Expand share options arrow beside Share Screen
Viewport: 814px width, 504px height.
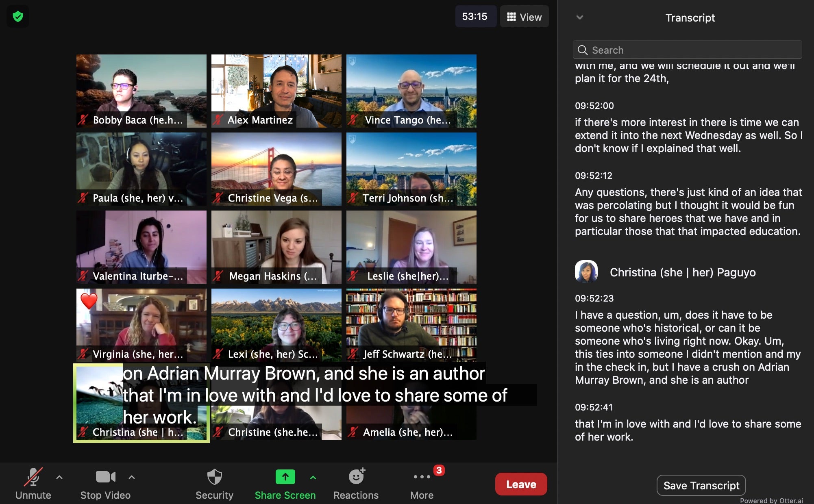pos(313,477)
